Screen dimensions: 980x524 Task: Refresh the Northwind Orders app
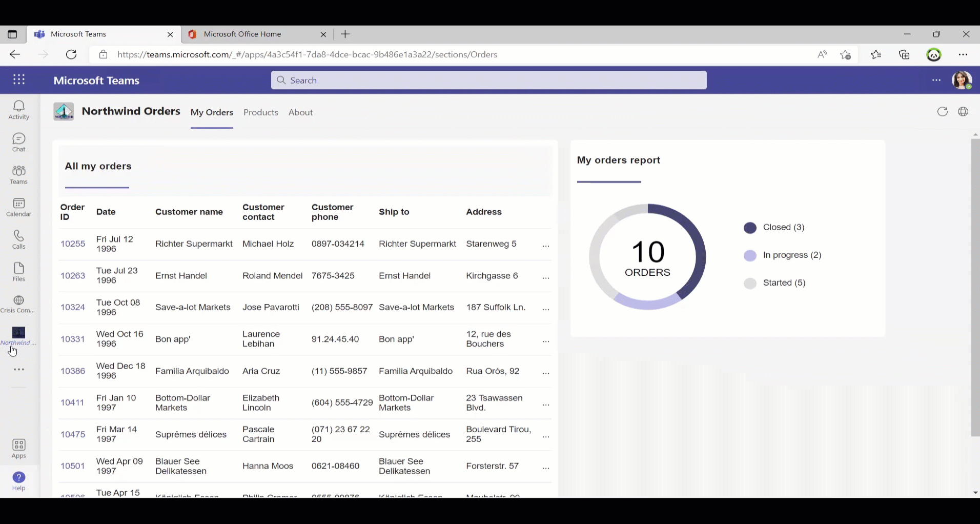coord(942,111)
